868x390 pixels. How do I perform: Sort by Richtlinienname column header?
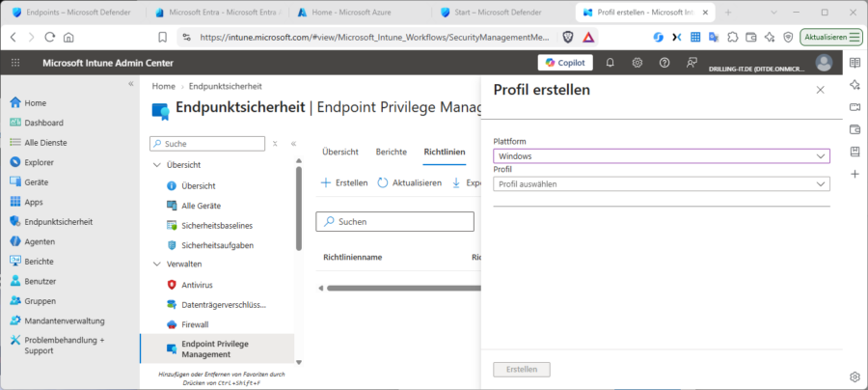[353, 257]
